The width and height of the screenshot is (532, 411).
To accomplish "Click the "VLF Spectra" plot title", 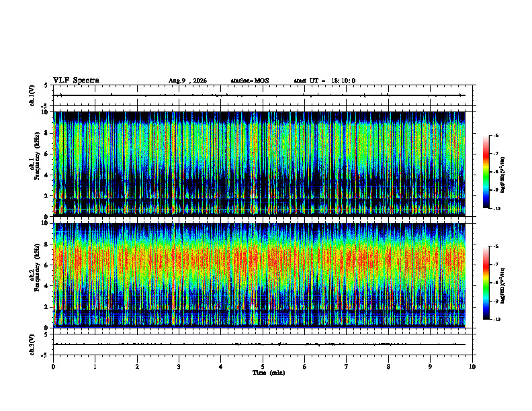I will coord(76,81).
